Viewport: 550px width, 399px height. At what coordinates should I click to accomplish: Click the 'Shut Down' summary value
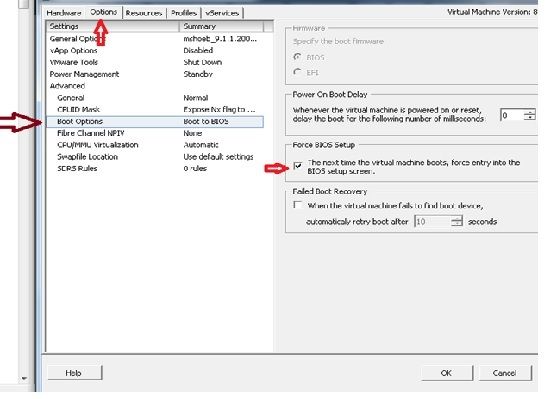click(x=203, y=62)
